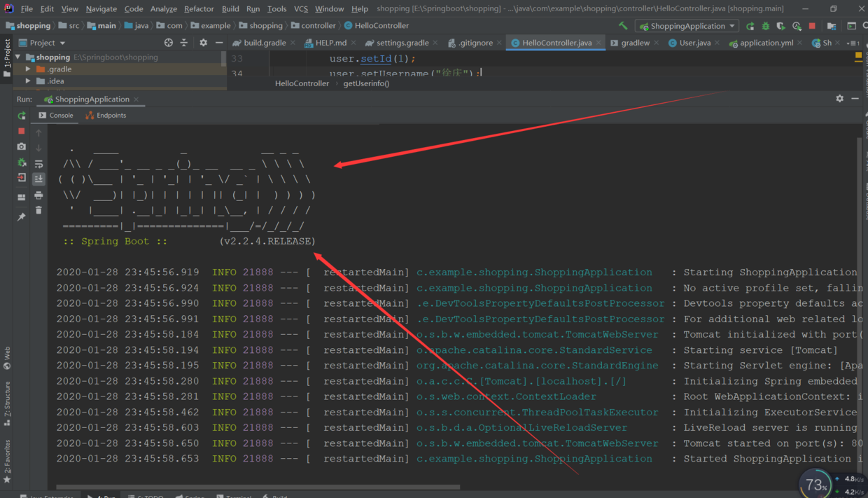The height and width of the screenshot is (498, 868).
Task: Open the Web side tool window
Action: (7, 358)
